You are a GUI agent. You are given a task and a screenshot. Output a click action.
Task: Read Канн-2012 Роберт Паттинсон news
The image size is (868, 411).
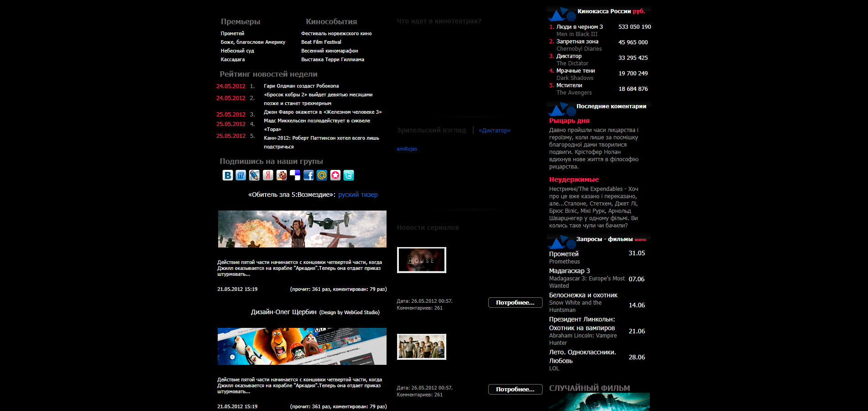point(321,142)
